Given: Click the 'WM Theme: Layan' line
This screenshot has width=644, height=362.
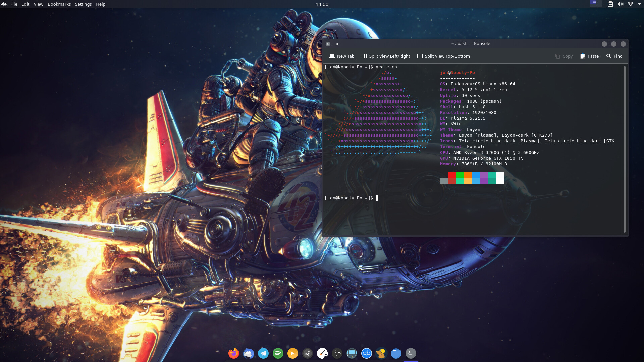Looking at the screenshot, I should click(x=460, y=130).
